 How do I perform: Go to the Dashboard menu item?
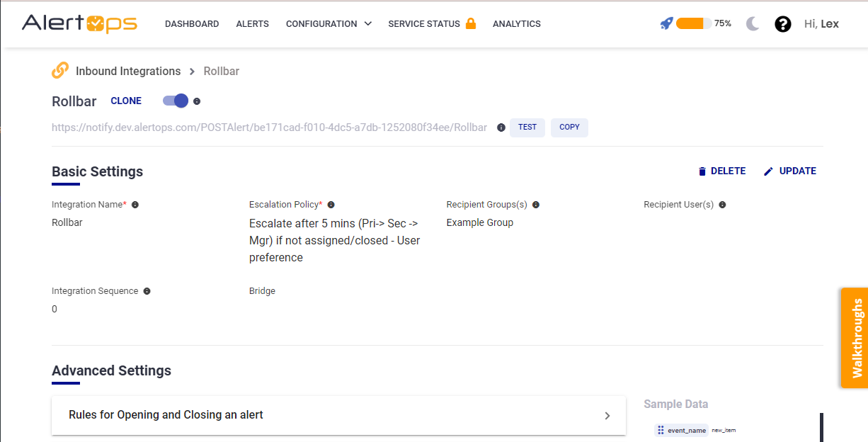click(192, 24)
